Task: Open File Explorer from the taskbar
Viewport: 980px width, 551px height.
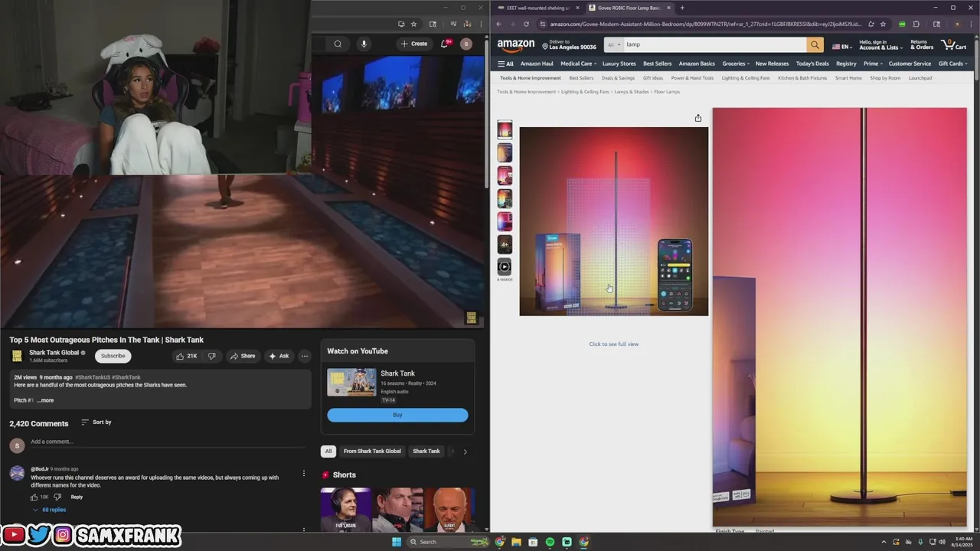Action: (516, 542)
